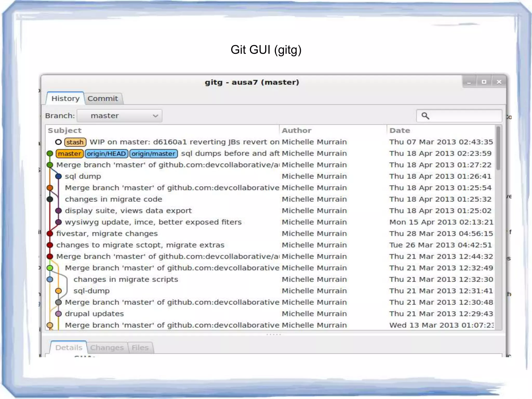
Task: Click mauve node of 'drupal updates'
Action: (x=58, y=314)
